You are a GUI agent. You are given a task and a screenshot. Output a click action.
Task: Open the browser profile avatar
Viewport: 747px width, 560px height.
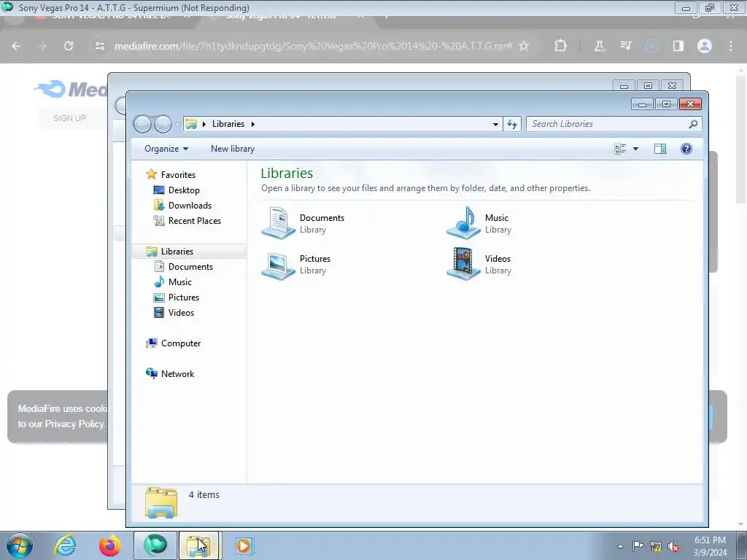705,46
